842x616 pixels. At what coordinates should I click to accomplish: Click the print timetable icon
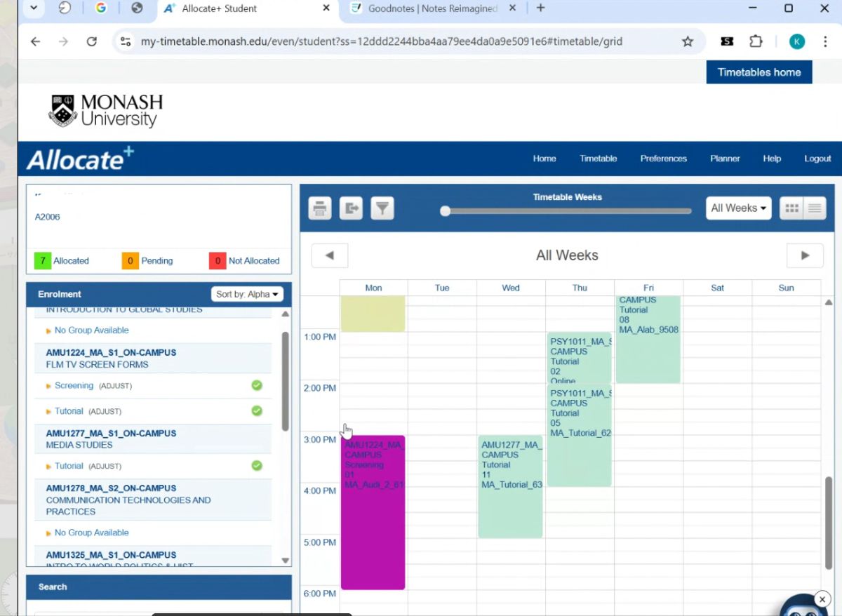tap(320, 208)
